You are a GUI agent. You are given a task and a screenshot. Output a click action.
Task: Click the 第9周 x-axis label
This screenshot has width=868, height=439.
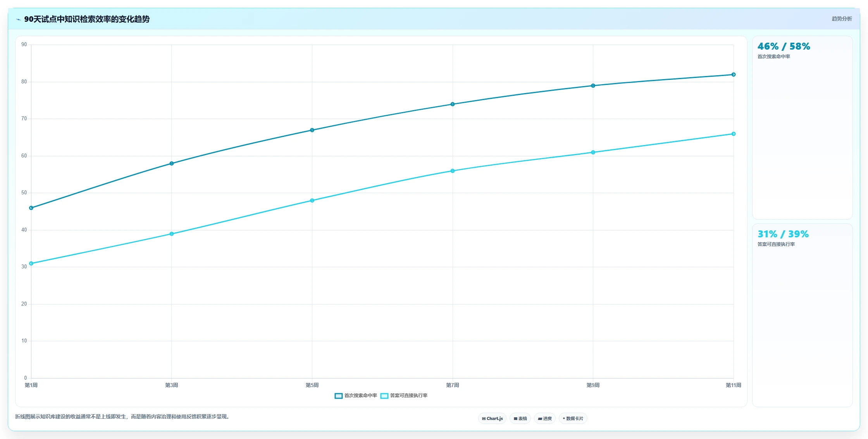(593, 385)
